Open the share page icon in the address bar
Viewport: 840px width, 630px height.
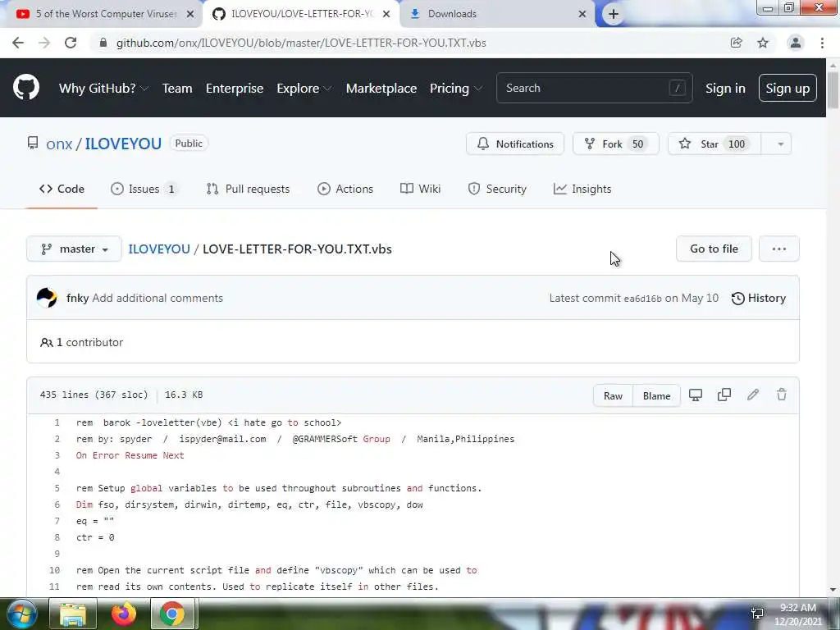736,43
